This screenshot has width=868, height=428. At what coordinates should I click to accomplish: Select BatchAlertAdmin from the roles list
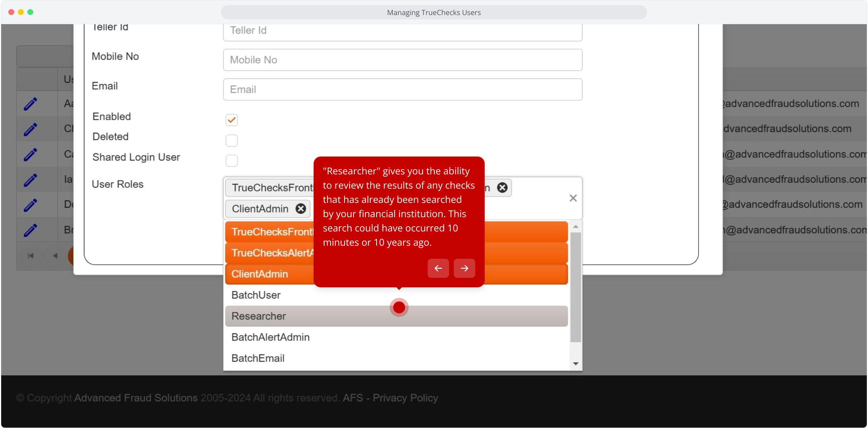(x=396, y=337)
